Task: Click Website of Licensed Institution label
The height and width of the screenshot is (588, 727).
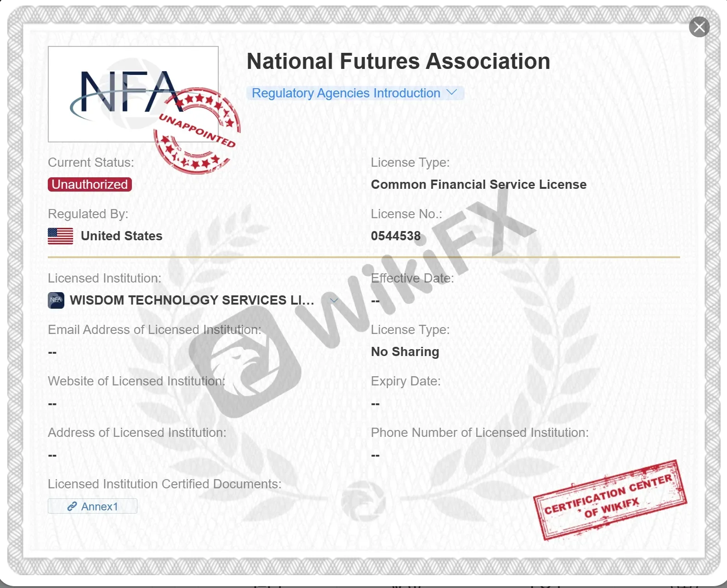Action: pos(136,381)
